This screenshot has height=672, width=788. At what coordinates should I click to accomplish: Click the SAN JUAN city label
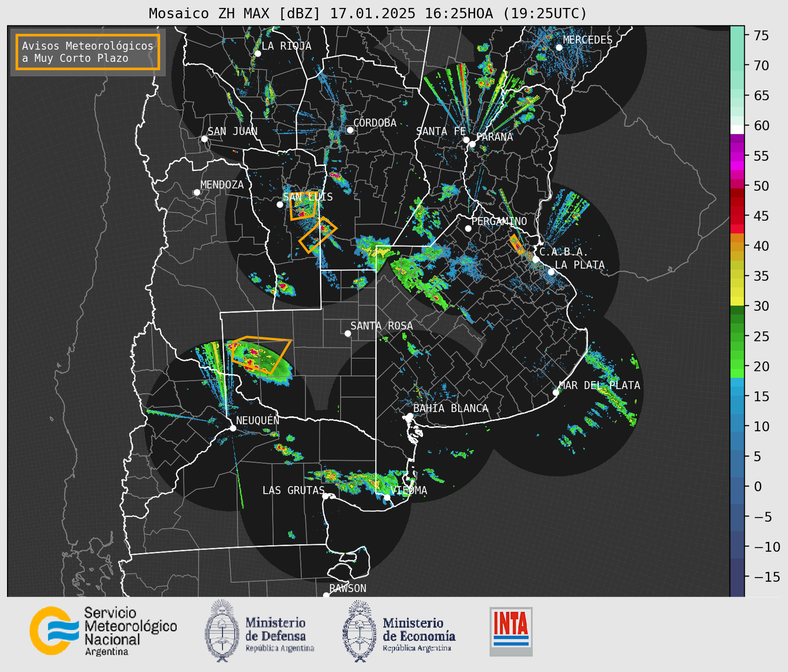coord(232,131)
